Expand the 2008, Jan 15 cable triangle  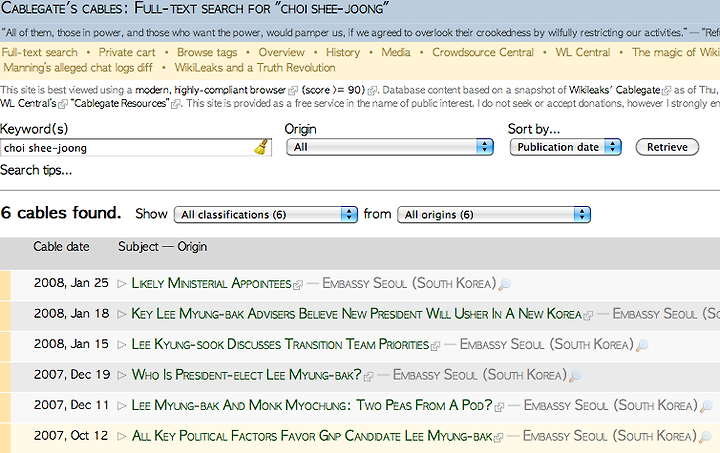(121, 345)
